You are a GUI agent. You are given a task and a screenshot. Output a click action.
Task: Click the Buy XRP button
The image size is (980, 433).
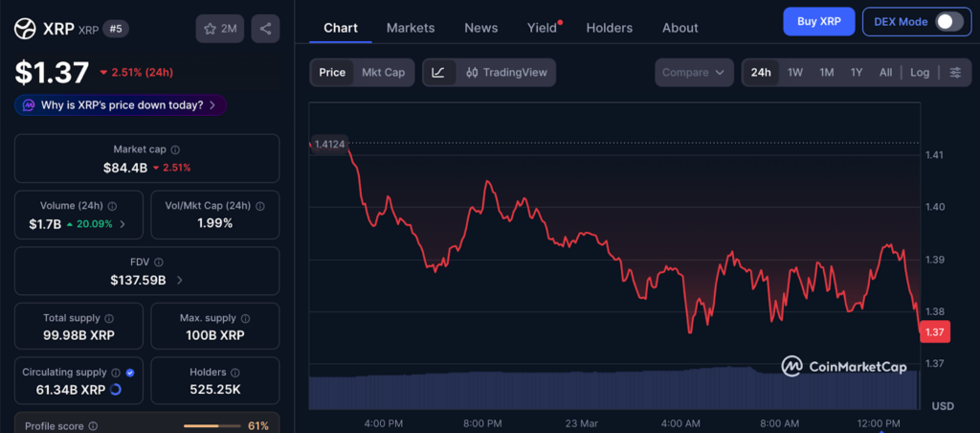click(818, 21)
